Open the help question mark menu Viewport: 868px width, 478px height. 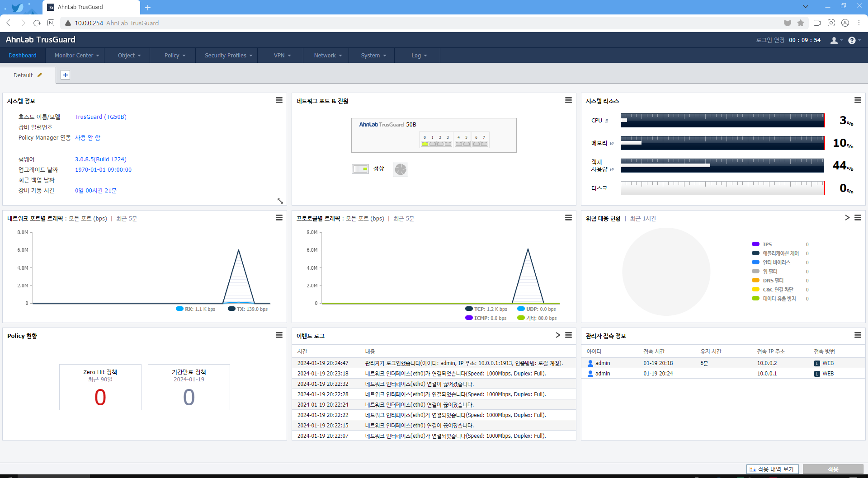click(x=854, y=40)
